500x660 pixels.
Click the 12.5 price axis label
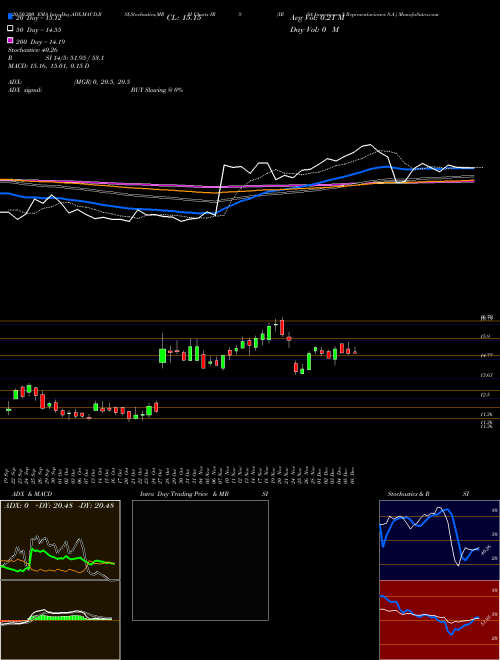pos(485,395)
